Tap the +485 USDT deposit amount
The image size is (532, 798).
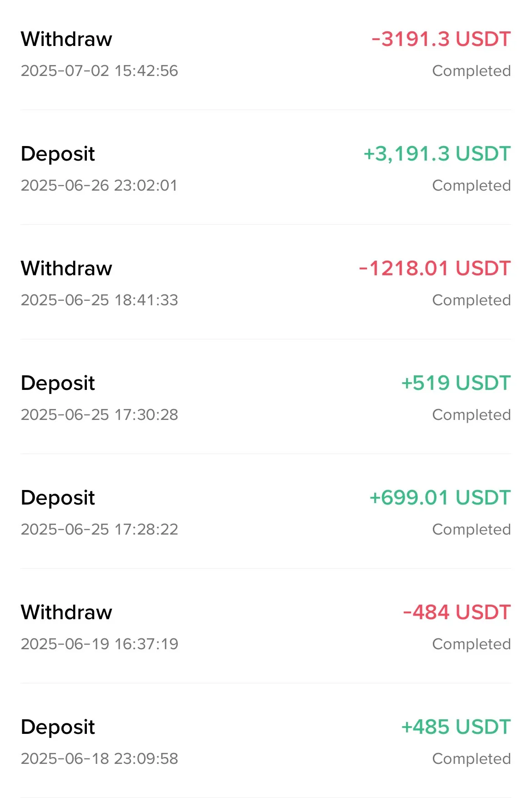[x=456, y=727]
